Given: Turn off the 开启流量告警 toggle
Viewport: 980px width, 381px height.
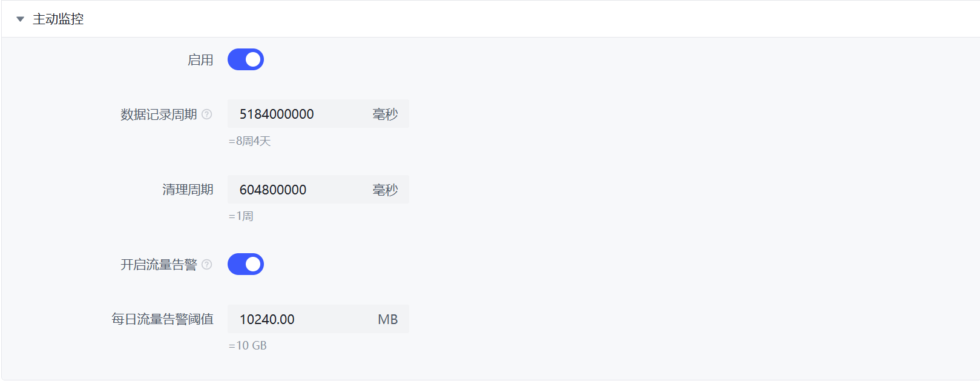Looking at the screenshot, I should coord(246,264).
